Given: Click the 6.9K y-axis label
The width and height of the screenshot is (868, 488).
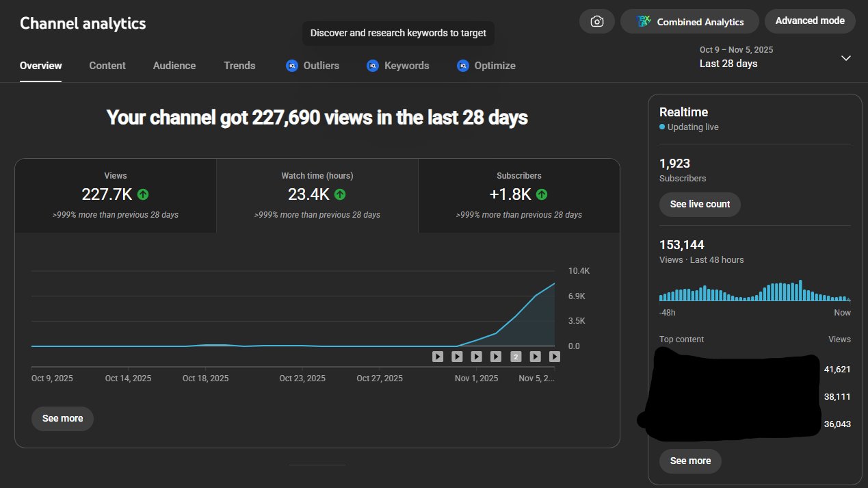Looking at the screenshot, I should click(x=577, y=296).
